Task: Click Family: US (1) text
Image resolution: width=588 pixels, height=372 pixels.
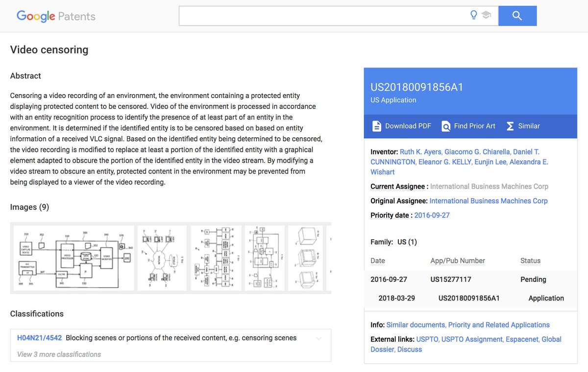Action: coord(394,242)
